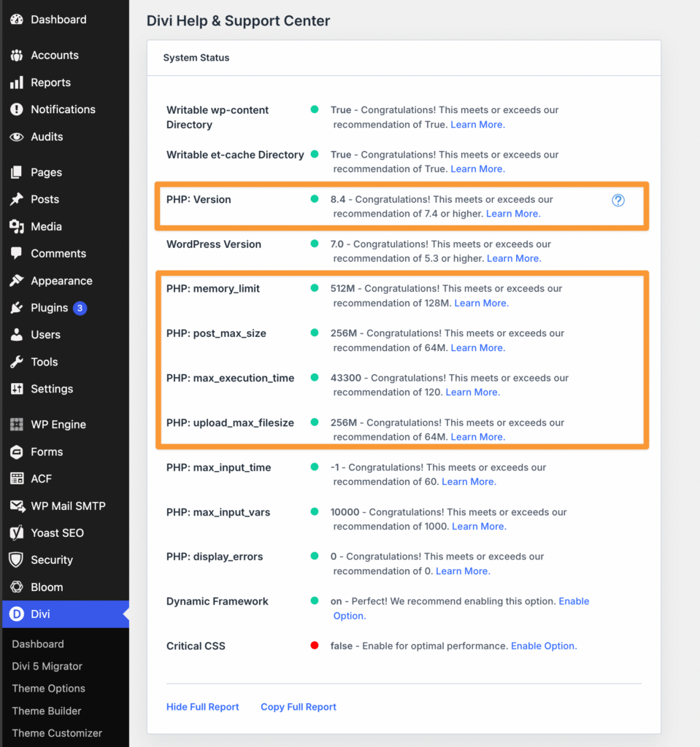
Task: Click the green status dot for Dynamic Framework
Action: coord(315,601)
